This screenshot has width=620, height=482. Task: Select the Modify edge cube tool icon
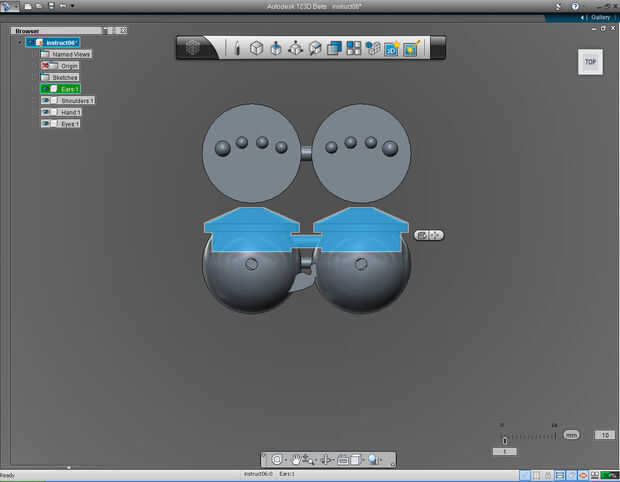point(315,48)
